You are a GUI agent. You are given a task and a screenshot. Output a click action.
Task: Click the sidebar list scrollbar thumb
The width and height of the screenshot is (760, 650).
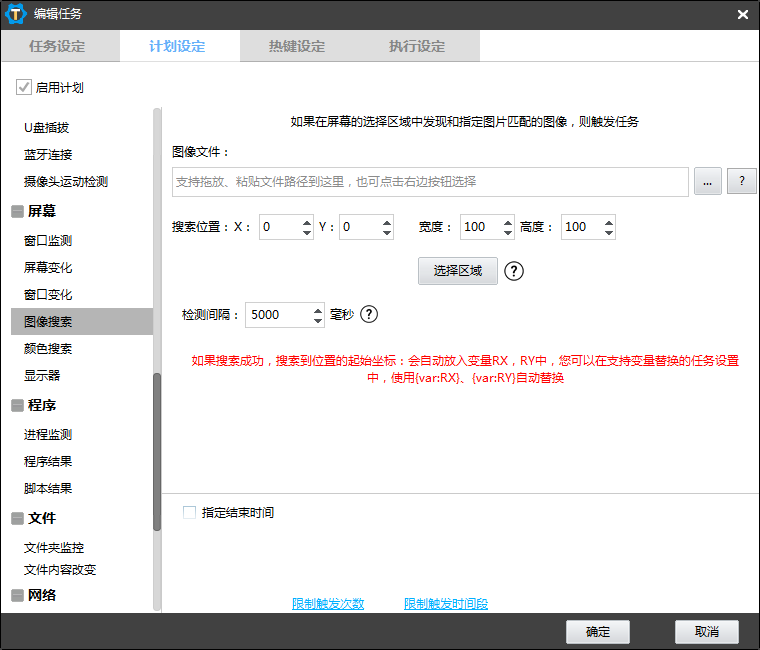157,452
